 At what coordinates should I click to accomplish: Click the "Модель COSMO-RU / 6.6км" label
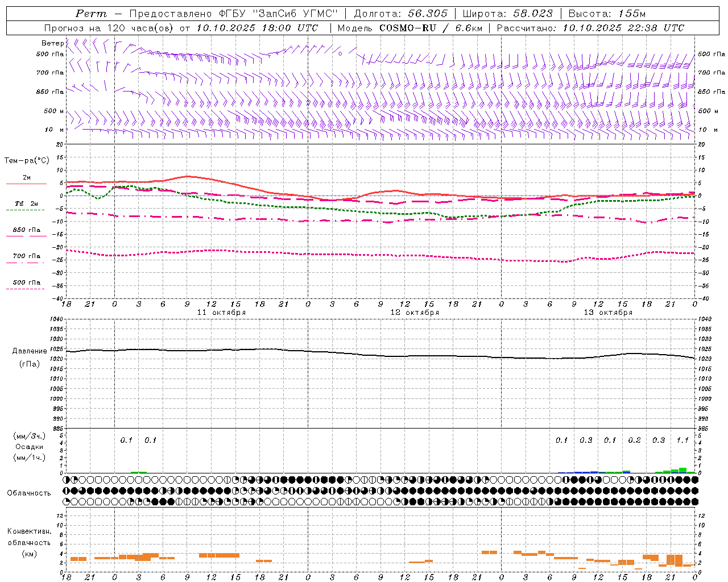point(410,28)
